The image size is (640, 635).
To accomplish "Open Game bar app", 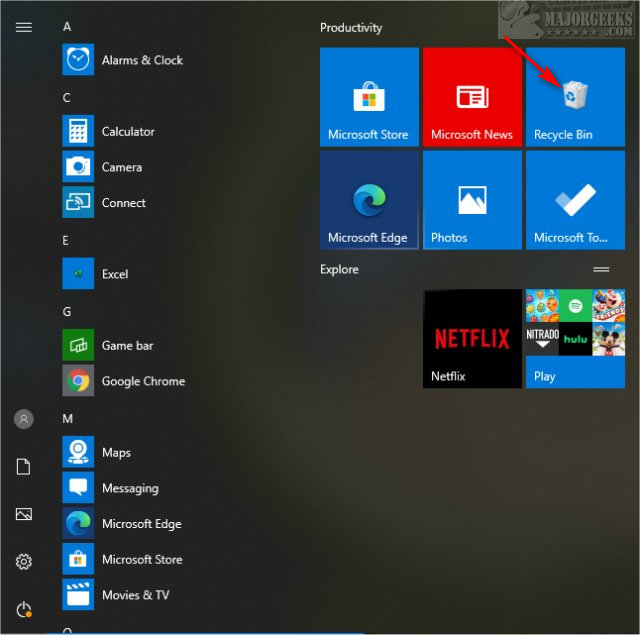I will point(127,345).
